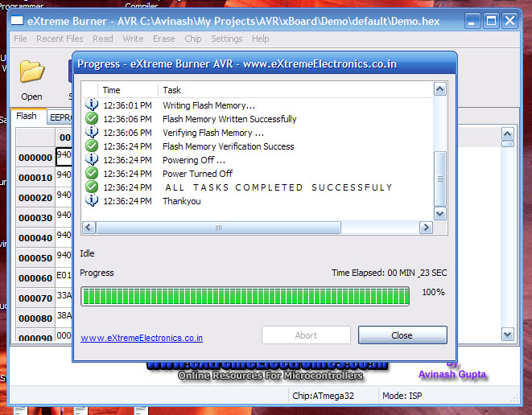
Task: Click the task log scroll up arrow
Action: [440, 89]
